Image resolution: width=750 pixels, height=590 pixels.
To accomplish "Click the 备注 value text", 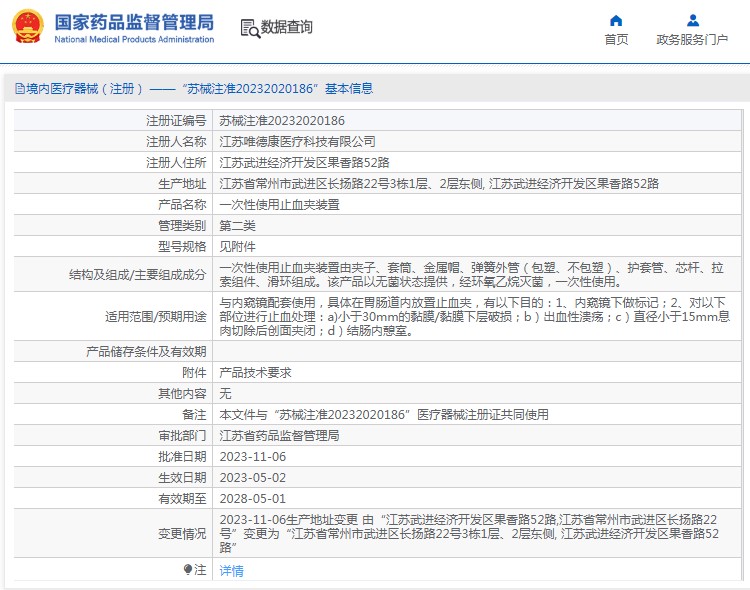I will pyautogui.click(x=384, y=415).
